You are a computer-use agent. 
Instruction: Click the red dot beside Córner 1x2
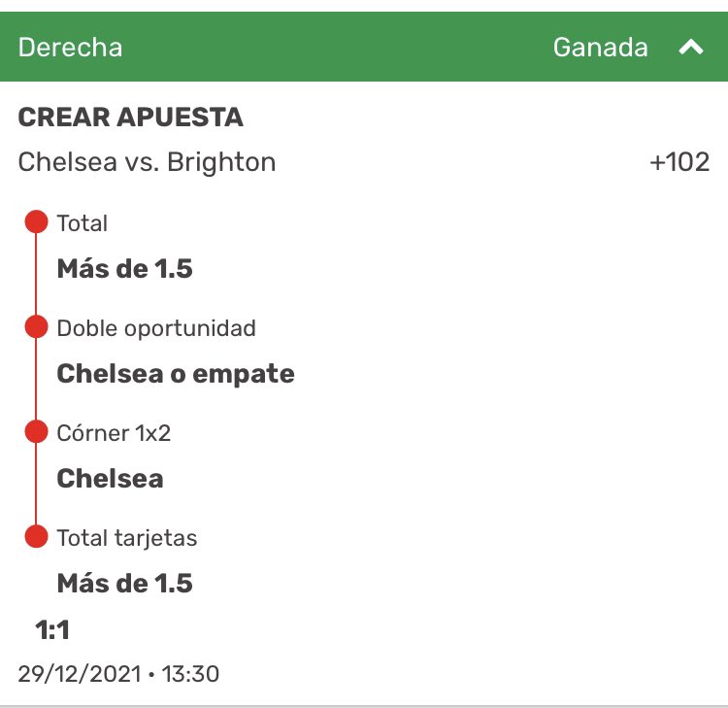36,431
